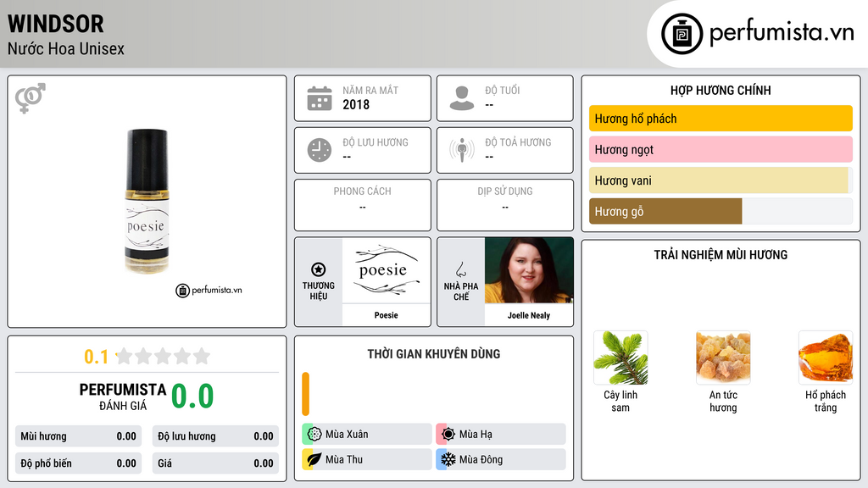
Task: Click the star badge brand icon
Action: pyautogui.click(x=319, y=269)
